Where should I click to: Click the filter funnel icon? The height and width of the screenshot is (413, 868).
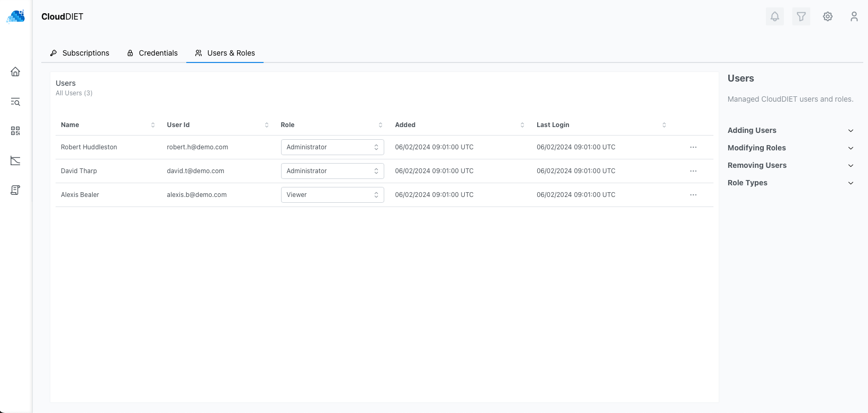click(x=801, y=16)
